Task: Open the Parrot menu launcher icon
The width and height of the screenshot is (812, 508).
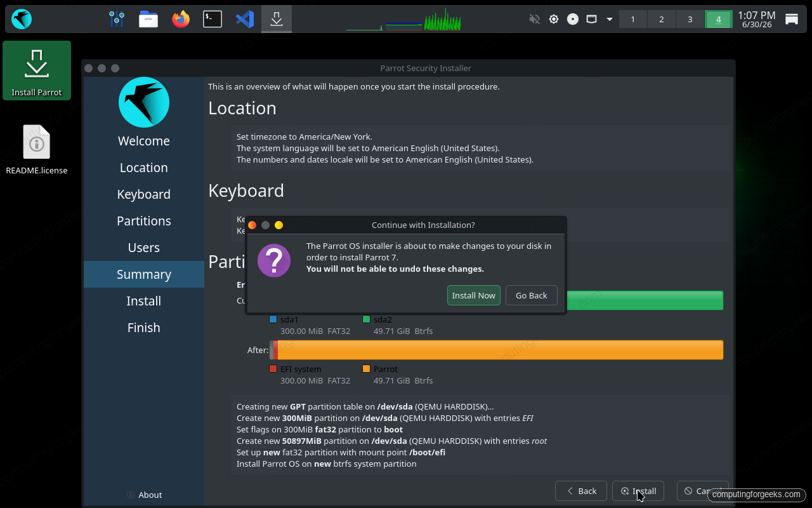Action: point(22,19)
